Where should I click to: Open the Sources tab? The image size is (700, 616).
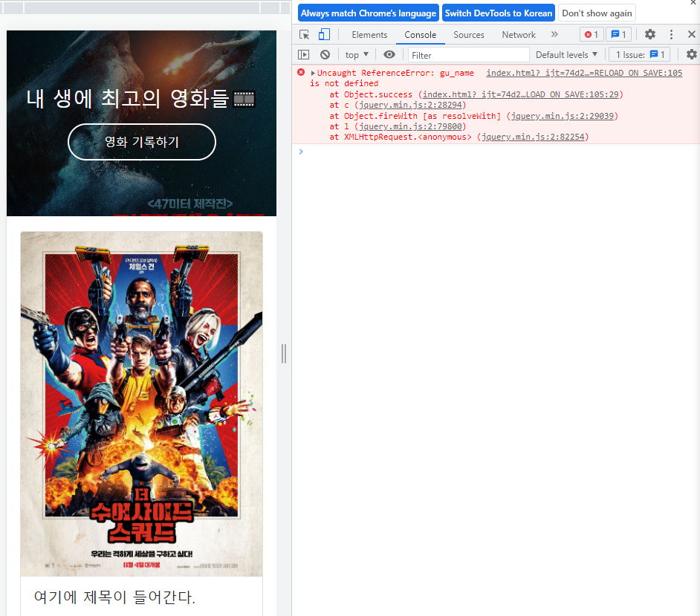click(x=469, y=35)
